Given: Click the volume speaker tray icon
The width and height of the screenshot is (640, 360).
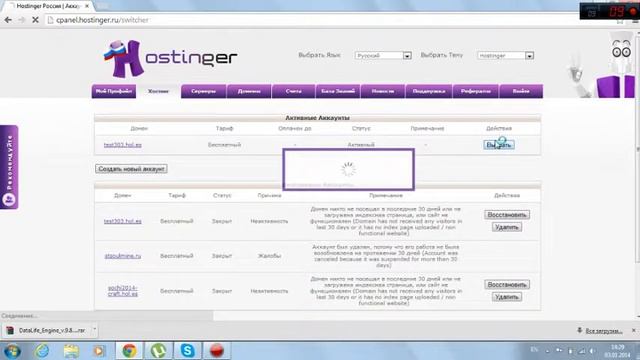Looking at the screenshot, I should [x=591, y=351].
